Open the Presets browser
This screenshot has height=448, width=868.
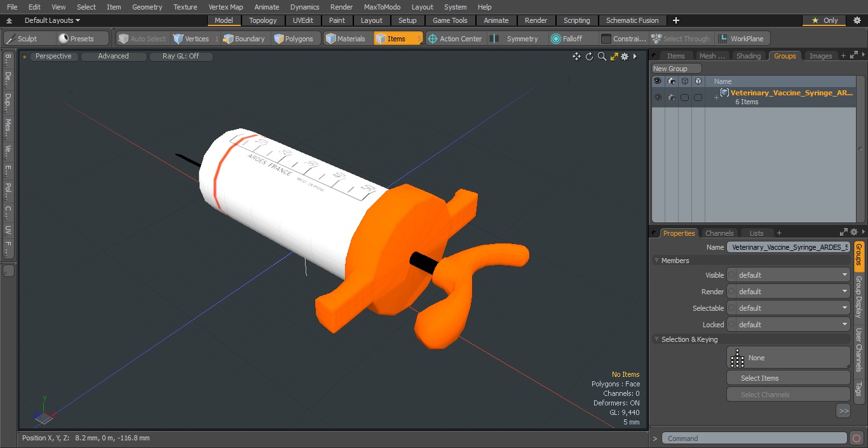coord(83,39)
